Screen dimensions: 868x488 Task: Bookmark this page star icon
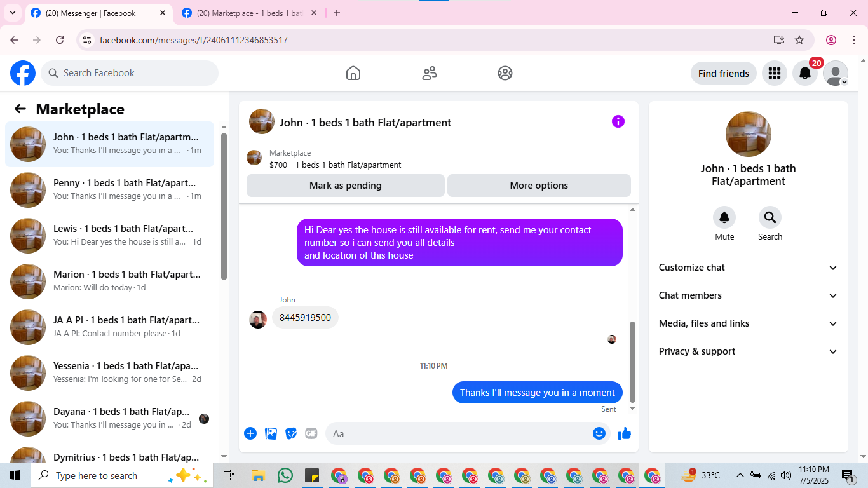click(799, 40)
